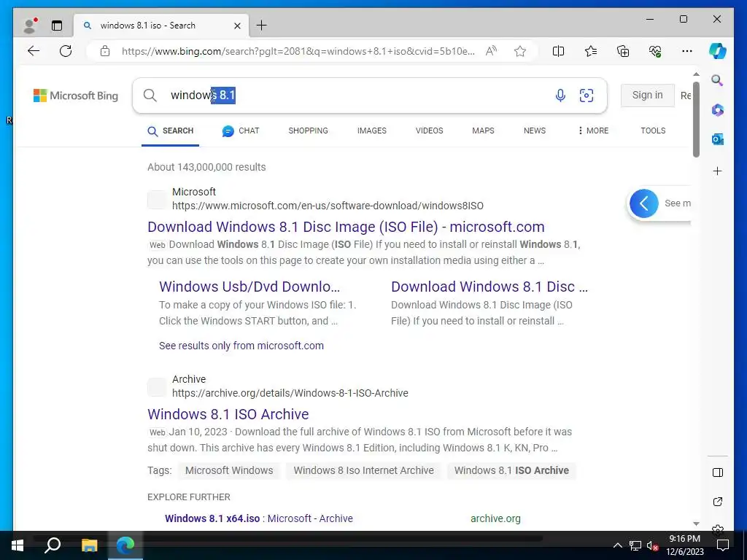The width and height of the screenshot is (747, 560).
Task: Open the tab actions menu icon
Action: coord(57,26)
